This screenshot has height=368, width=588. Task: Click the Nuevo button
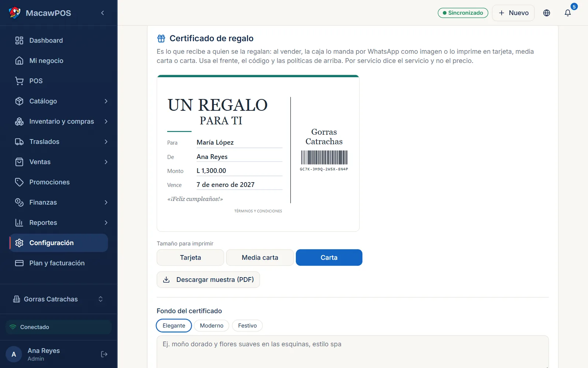[x=513, y=13]
